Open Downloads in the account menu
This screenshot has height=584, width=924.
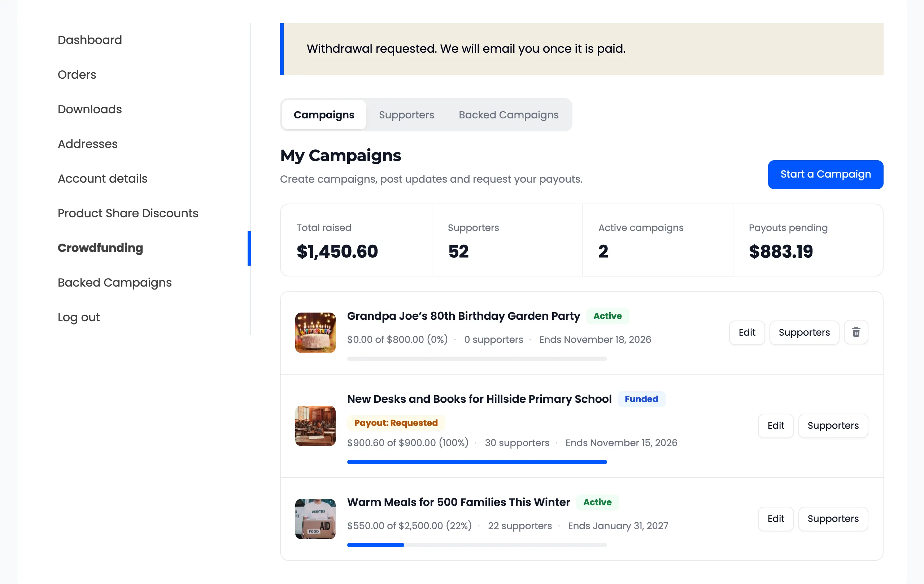90,109
